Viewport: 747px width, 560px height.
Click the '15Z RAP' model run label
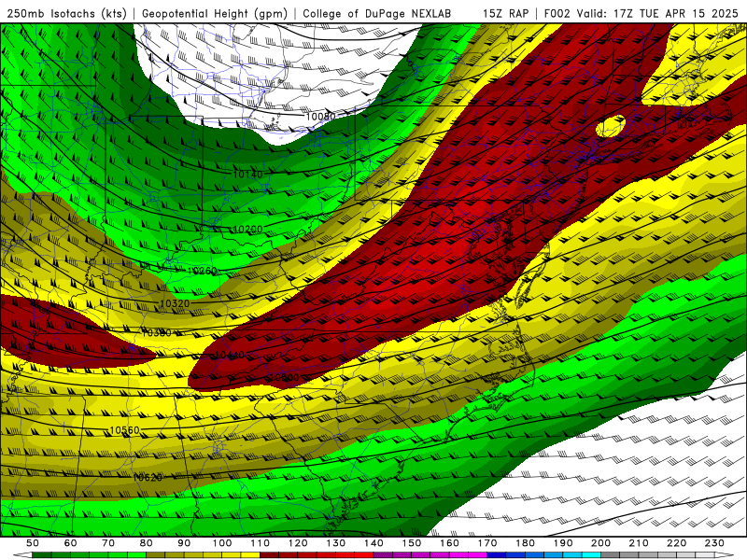point(505,13)
